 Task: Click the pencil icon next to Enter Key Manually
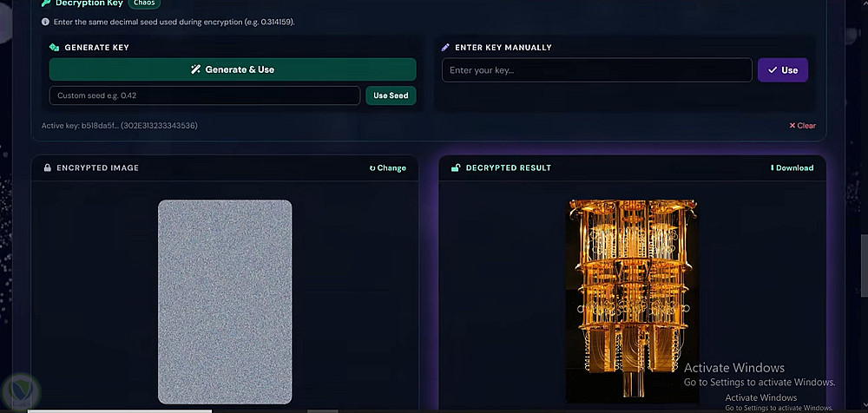[445, 48]
